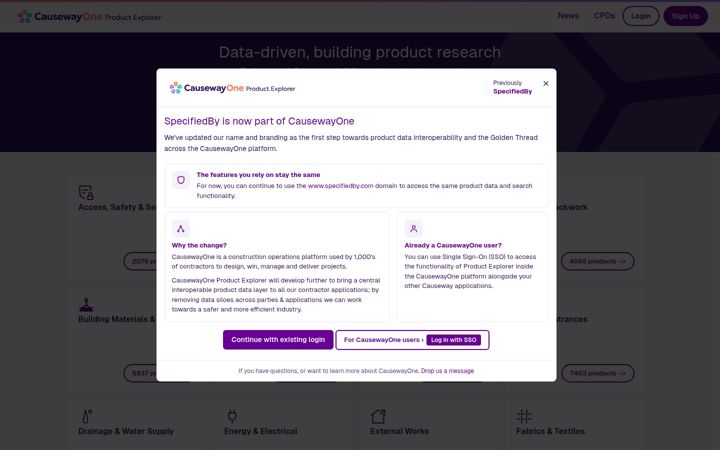Click the External Works icon

point(378,416)
